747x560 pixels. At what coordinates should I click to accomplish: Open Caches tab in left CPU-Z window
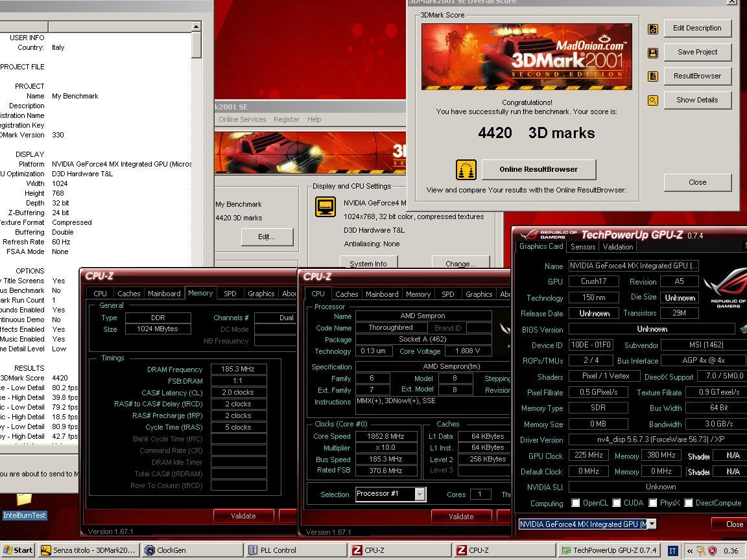tap(128, 294)
